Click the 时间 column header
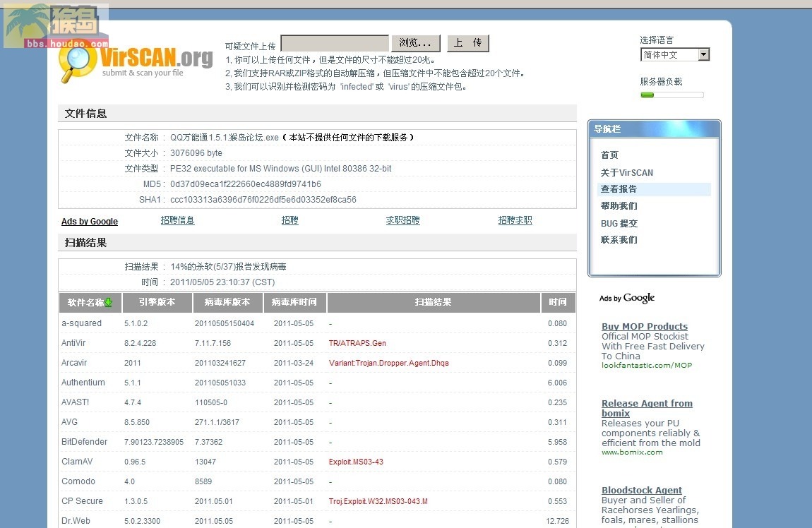812x528 pixels. 559,303
